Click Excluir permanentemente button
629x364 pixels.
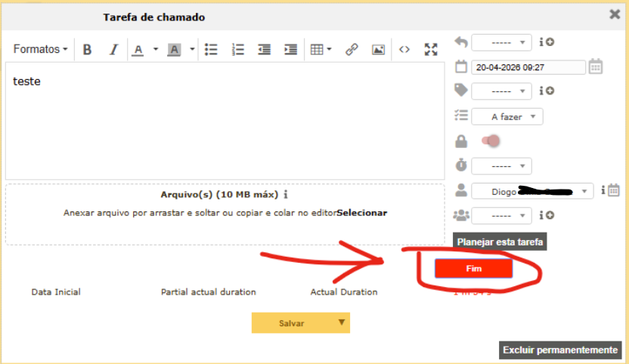tap(560, 350)
